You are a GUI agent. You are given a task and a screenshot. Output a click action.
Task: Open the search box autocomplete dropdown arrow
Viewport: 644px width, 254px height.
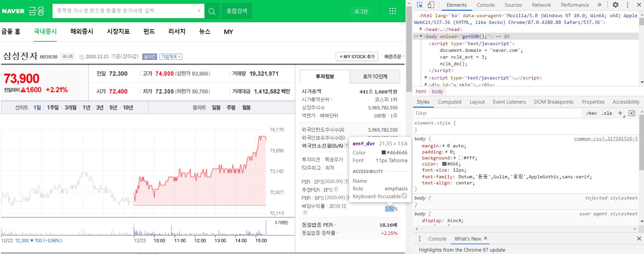click(199, 11)
